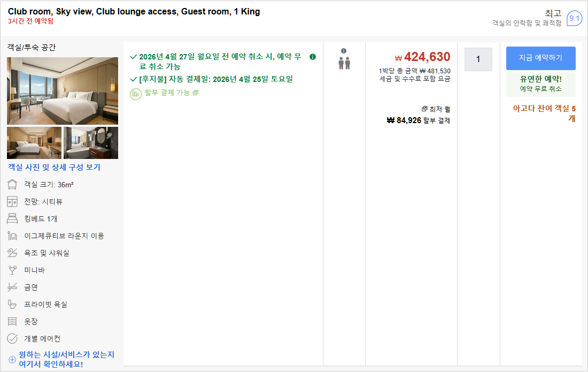Open 객실 사진 및 상세 구성 보기 link

54,168
